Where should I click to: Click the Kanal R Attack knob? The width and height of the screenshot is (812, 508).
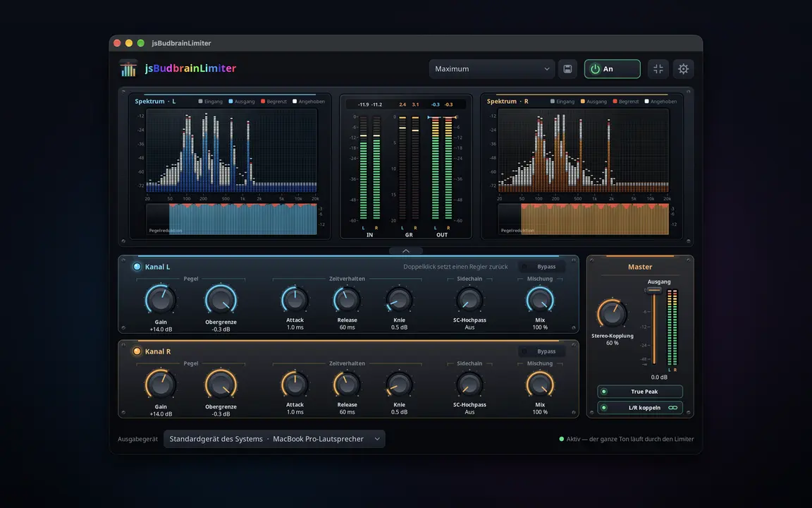[x=295, y=385]
